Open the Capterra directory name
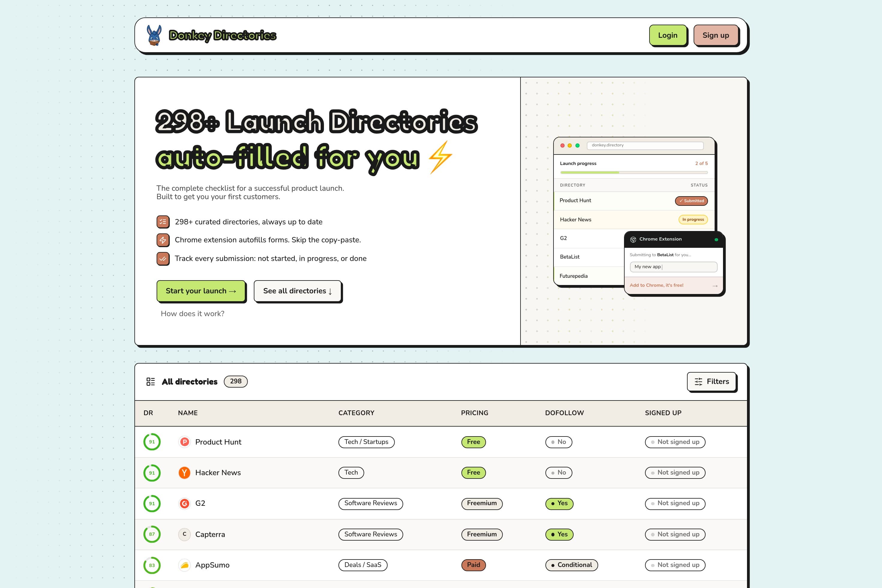 coord(210,534)
